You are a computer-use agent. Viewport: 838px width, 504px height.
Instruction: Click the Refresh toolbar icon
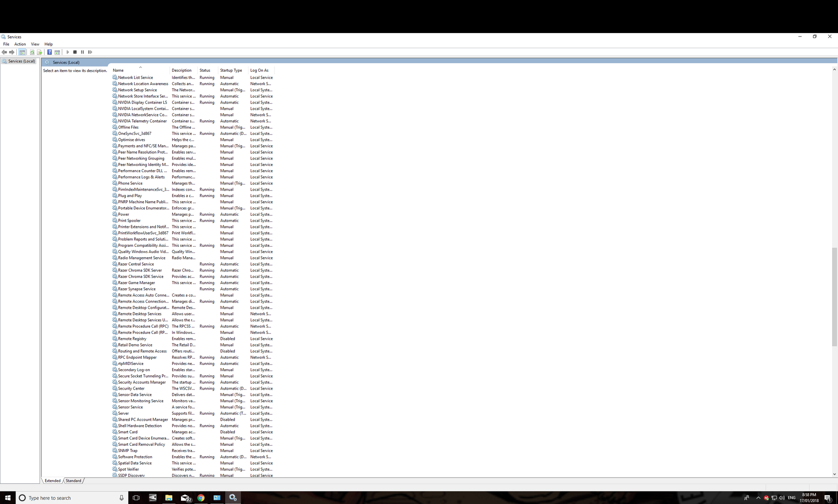point(32,52)
